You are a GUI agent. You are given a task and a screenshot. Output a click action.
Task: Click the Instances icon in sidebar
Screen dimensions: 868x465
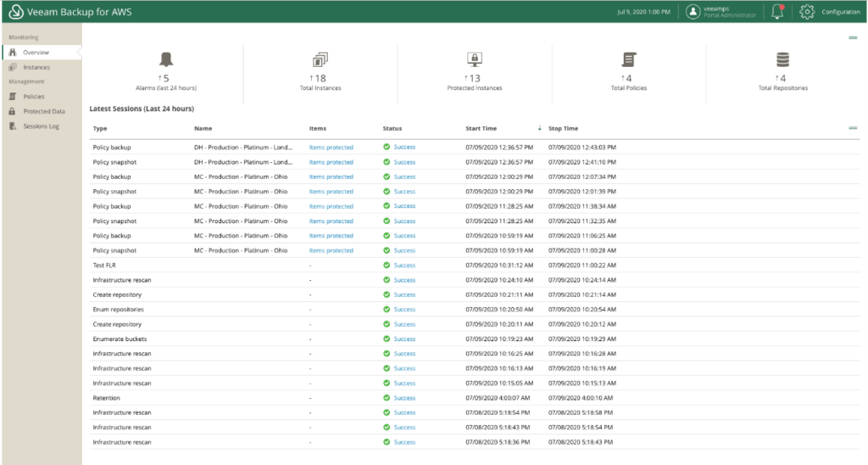click(13, 67)
